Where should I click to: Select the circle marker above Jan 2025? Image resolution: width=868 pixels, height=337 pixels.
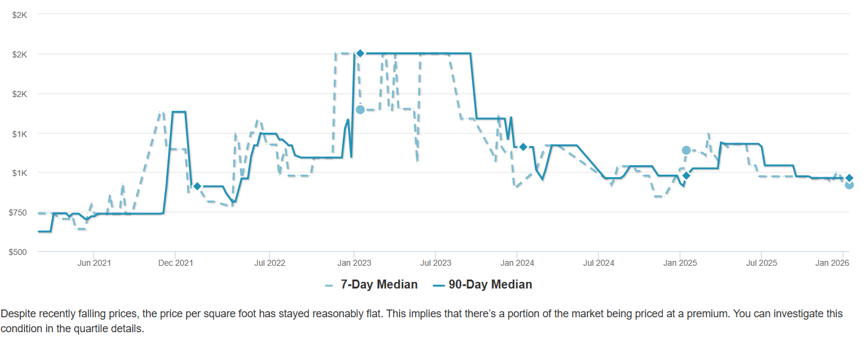[686, 150]
